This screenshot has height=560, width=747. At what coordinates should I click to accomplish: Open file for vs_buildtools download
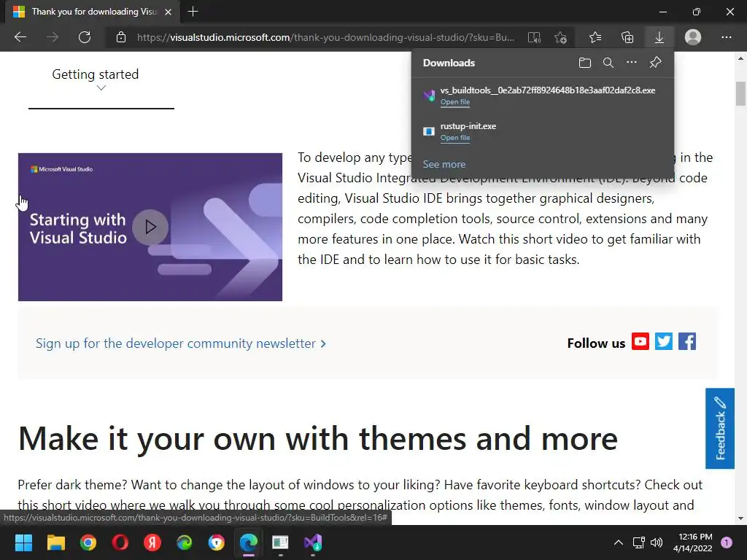pyautogui.click(x=455, y=102)
